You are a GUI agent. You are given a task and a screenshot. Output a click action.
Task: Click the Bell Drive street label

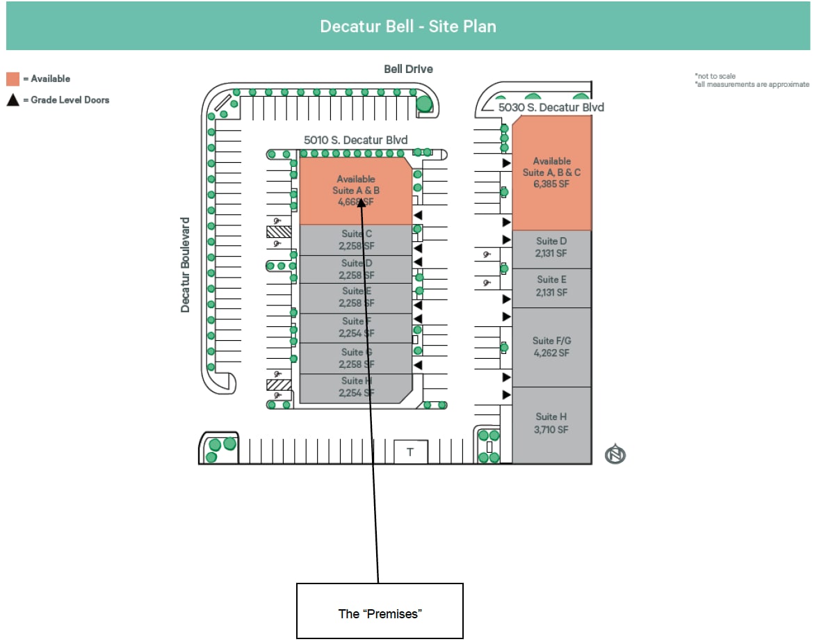[409, 69]
